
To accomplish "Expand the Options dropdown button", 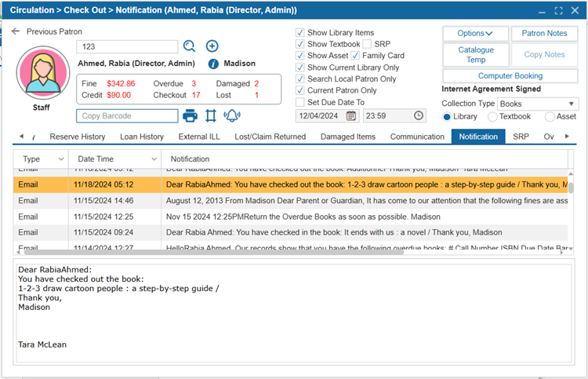I will (x=475, y=34).
